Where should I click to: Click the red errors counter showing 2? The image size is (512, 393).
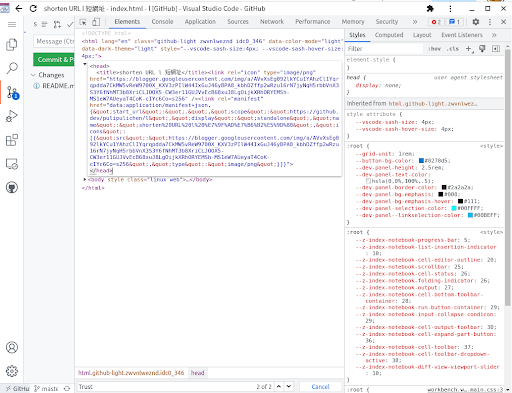[x=436, y=22]
